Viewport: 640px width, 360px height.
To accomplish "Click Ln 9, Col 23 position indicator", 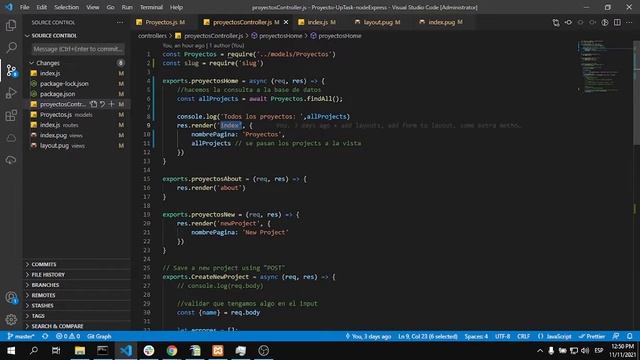I will point(428,336).
